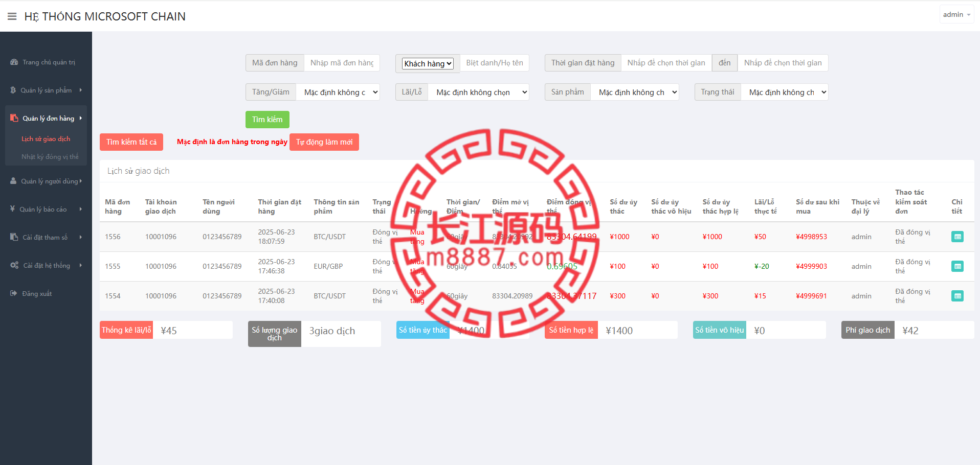Expand the Quản lý báo cáo submenu arrow
The width and height of the screenshot is (980, 465).
pos(81,209)
